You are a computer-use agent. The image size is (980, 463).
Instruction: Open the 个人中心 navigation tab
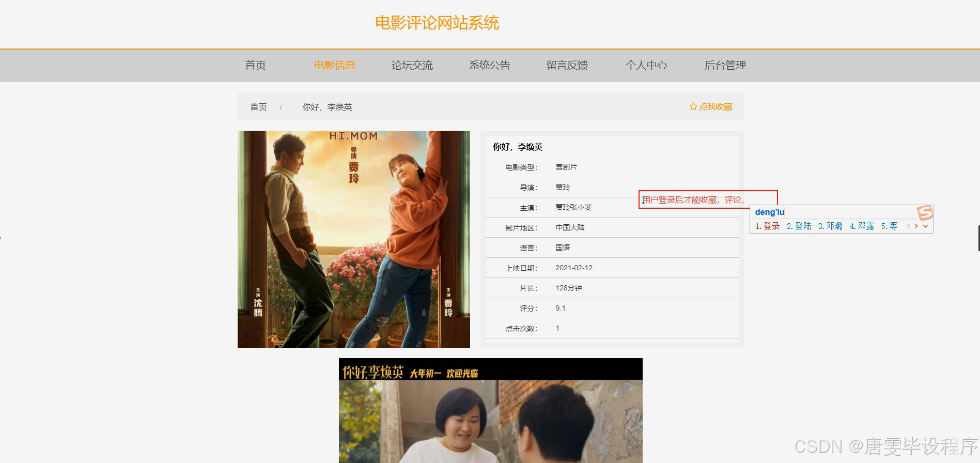(646, 66)
